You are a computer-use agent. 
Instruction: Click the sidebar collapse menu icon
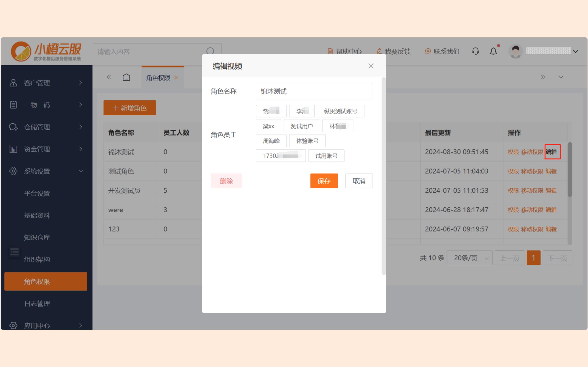point(14,252)
